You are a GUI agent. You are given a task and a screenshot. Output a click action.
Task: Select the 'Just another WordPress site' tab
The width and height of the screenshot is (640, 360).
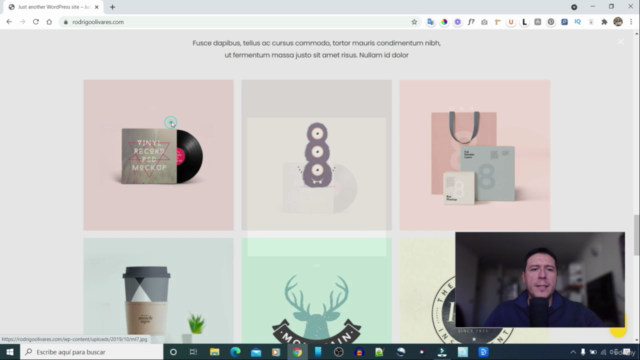(53, 7)
